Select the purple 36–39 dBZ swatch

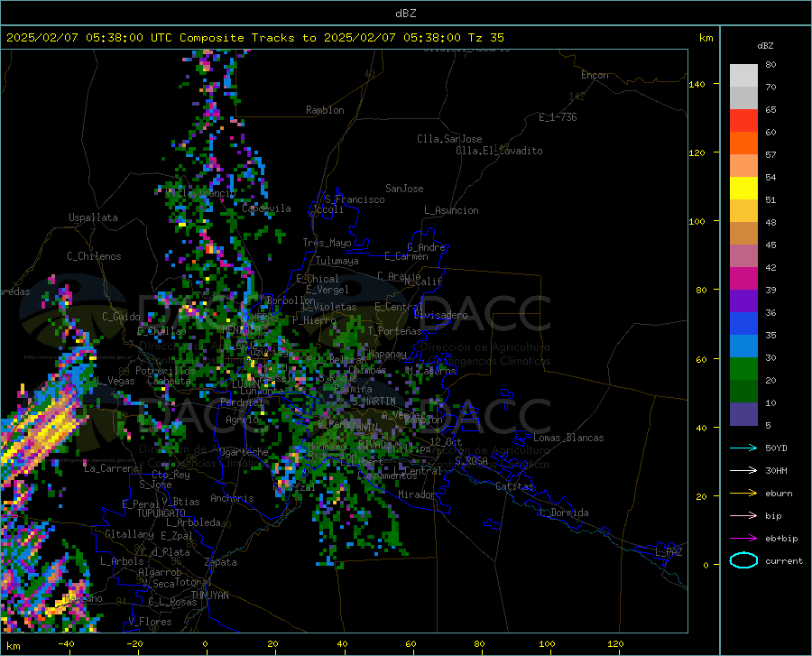click(743, 301)
